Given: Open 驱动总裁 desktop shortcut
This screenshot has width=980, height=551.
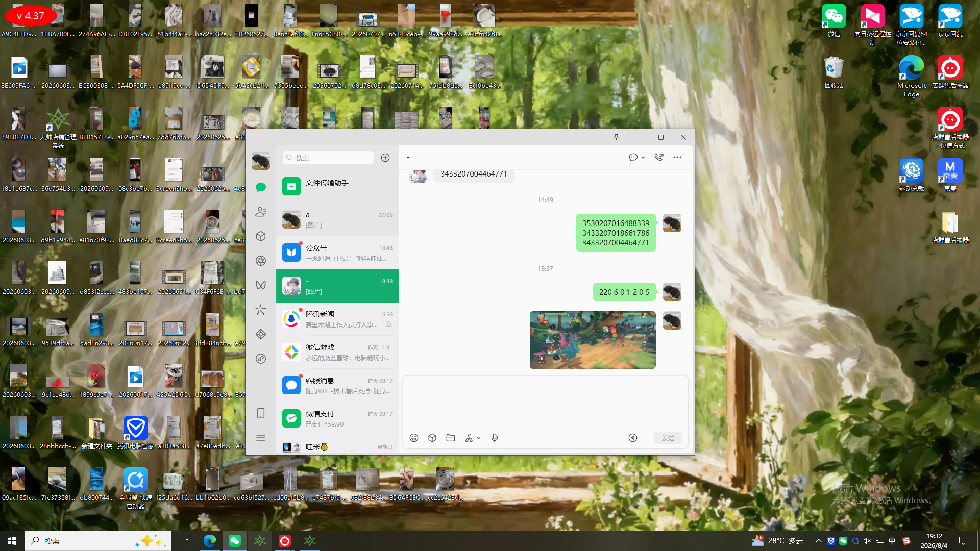Looking at the screenshot, I should click(912, 176).
